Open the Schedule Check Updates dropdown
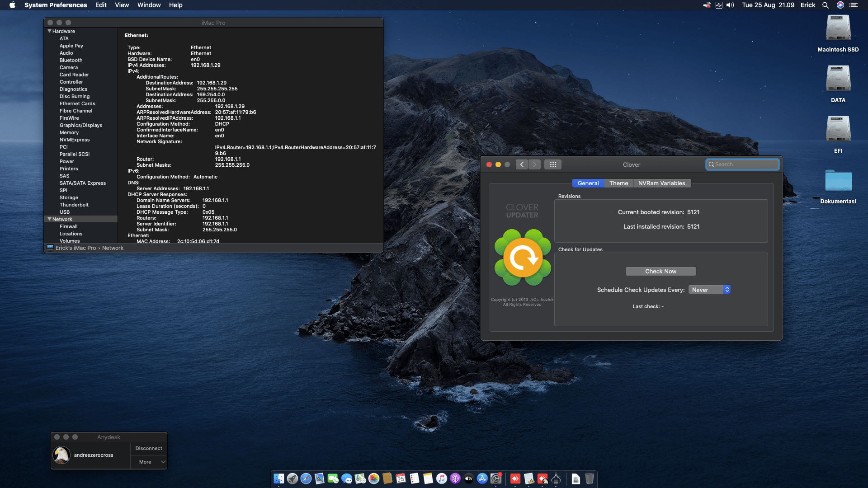The height and width of the screenshot is (488, 868). 709,290
